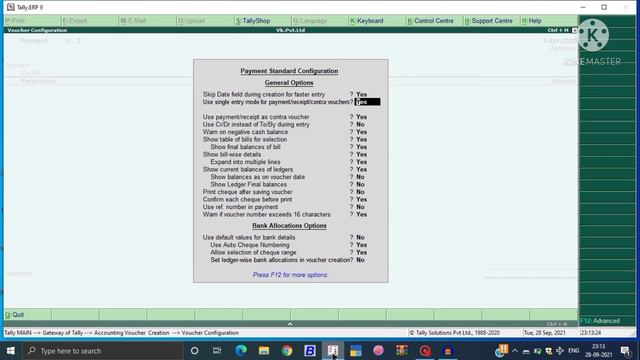
Task: Switch to Tally.ERP 9 taskbar icon
Action: click(333, 351)
